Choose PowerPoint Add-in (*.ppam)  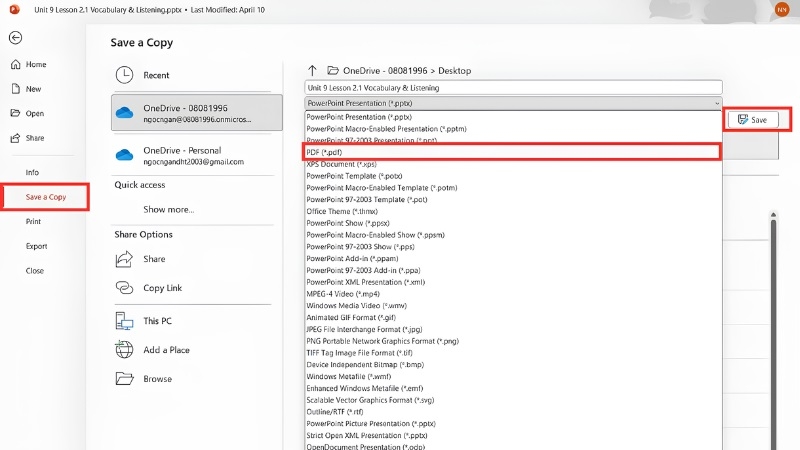point(513,258)
